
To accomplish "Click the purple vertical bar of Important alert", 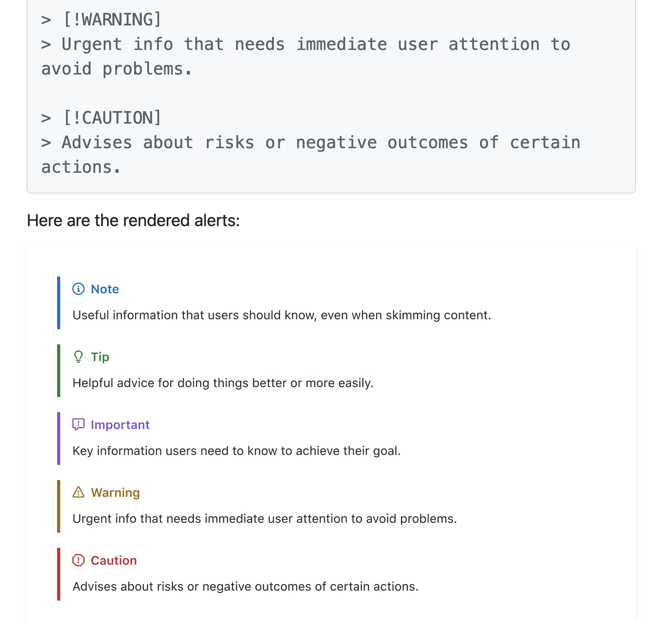I will 59,438.
